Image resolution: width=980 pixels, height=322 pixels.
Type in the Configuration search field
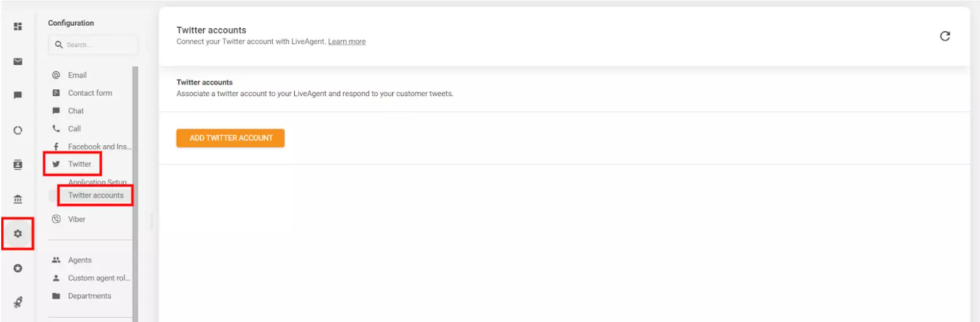click(97, 45)
